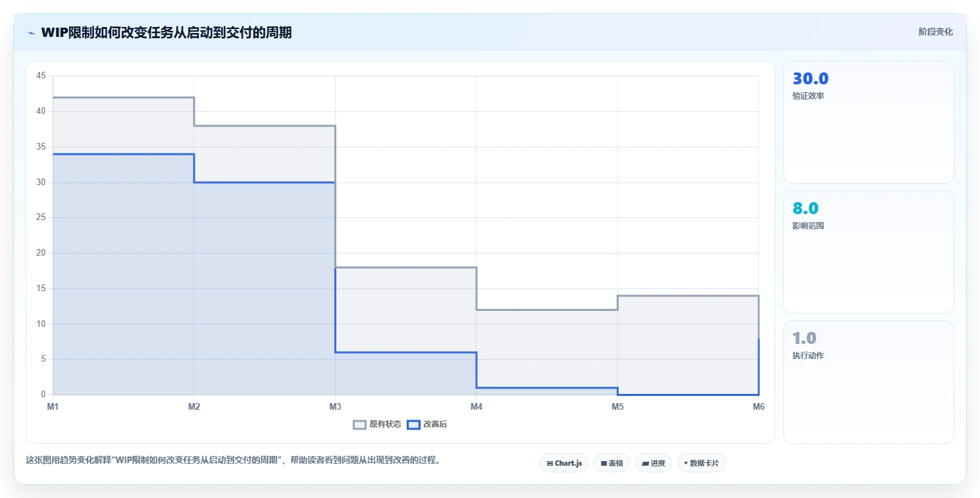Viewport: 980px width, 498px height.
Task: Click the M1 x-axis label
Action: (53, 407)
